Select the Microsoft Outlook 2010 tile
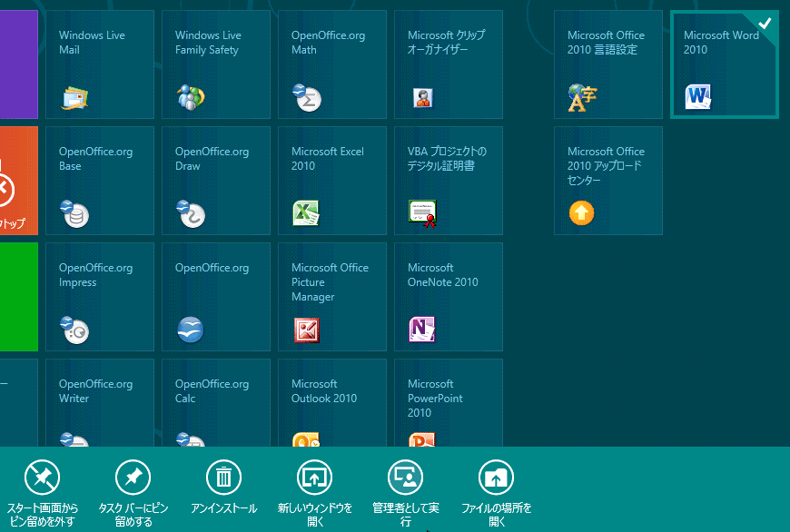This screenshot has height=532, width=790. tap(332, 402)
